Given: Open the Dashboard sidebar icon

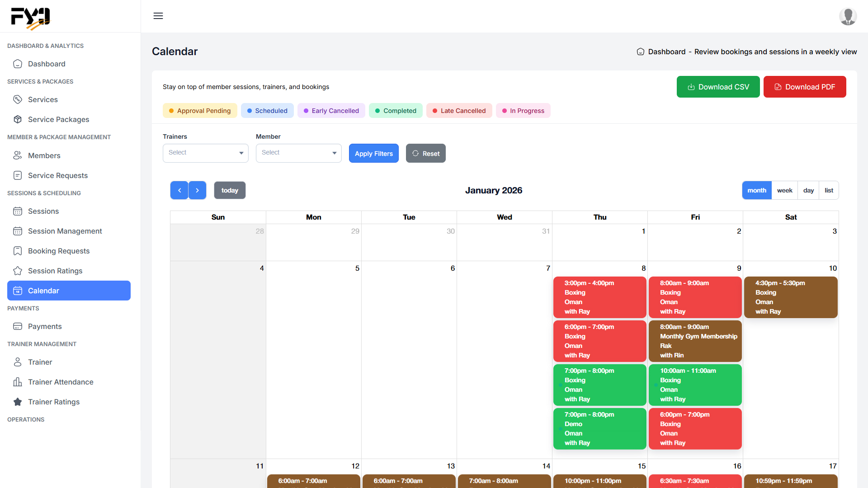Looking at the screenshot, I should (18, 64).
